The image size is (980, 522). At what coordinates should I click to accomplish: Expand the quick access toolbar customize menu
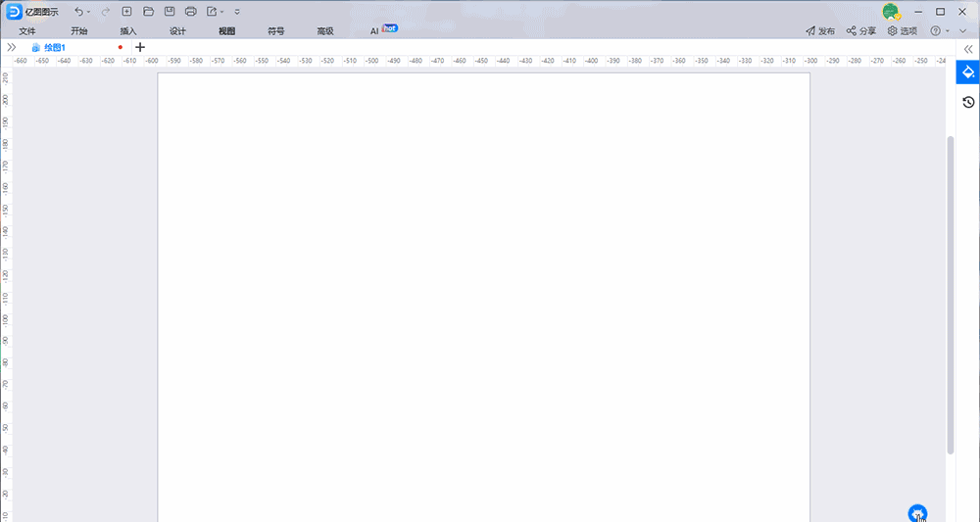[x=237, y=12]
